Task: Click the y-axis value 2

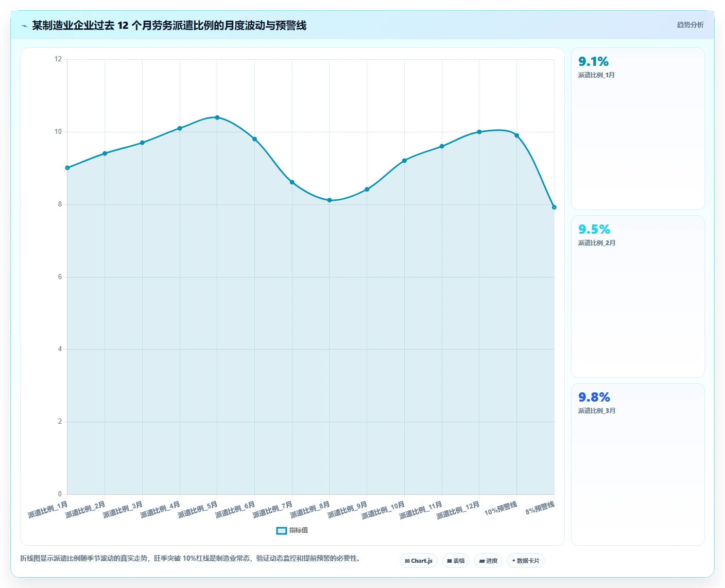Action: (60, 422)
